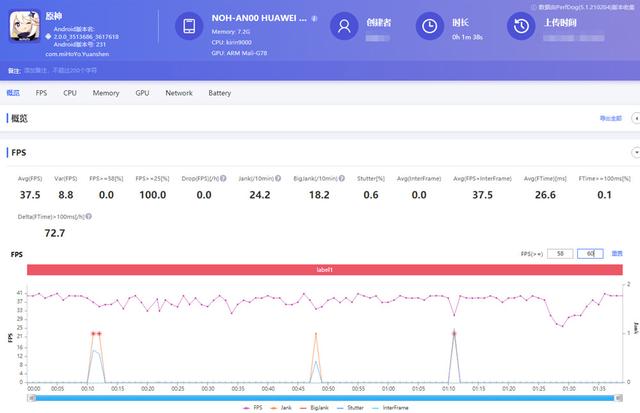Collapse the overview section side arrow

pos(636,118)
